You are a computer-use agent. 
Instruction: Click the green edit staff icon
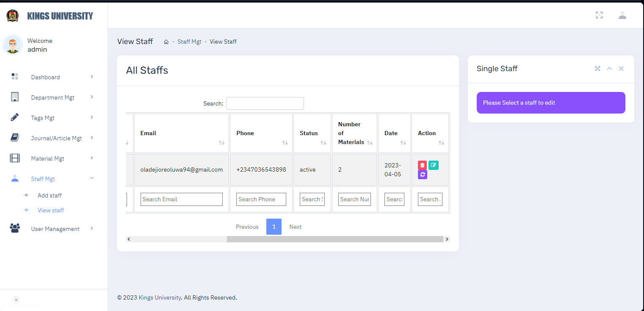tap(433, 165)
